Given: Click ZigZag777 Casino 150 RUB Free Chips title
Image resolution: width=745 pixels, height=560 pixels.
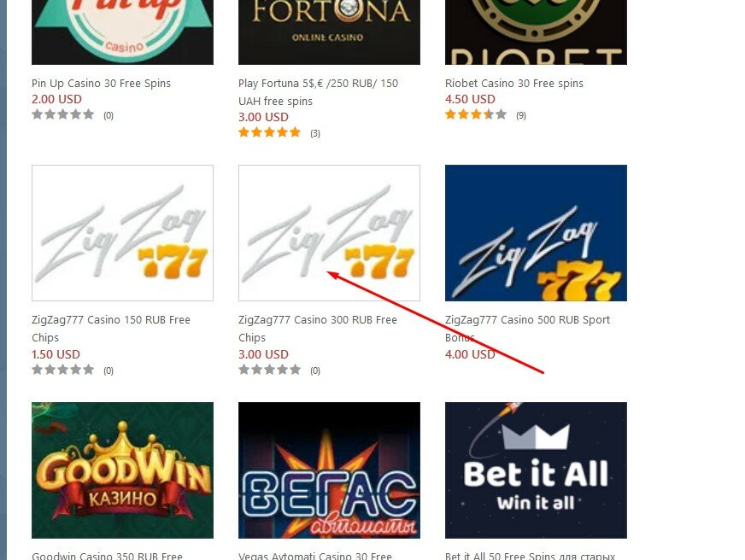Looking at the screenshot, I should [111, 329].
